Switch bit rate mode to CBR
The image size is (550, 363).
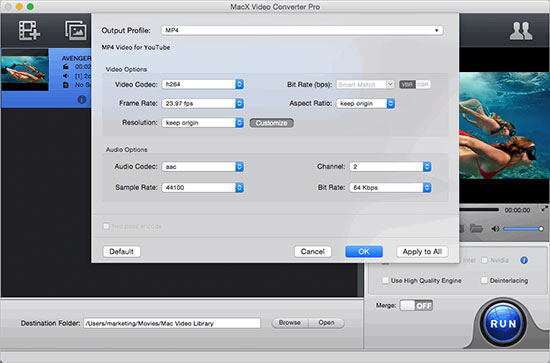(x=423, y=85)
